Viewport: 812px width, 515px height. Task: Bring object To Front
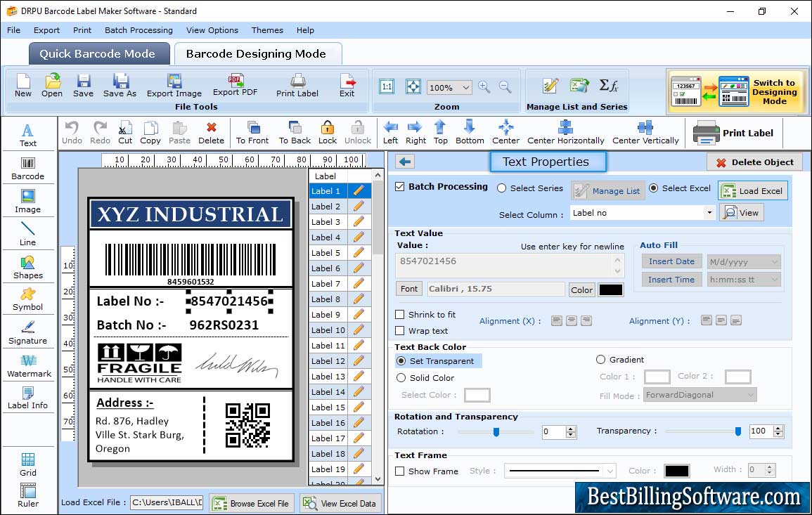[x=252, y=133]
